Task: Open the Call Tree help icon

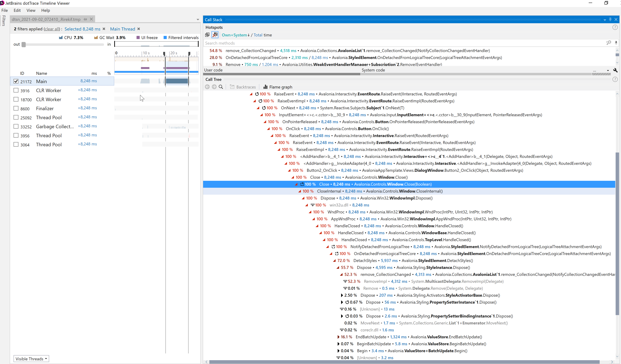Action: 615,79
